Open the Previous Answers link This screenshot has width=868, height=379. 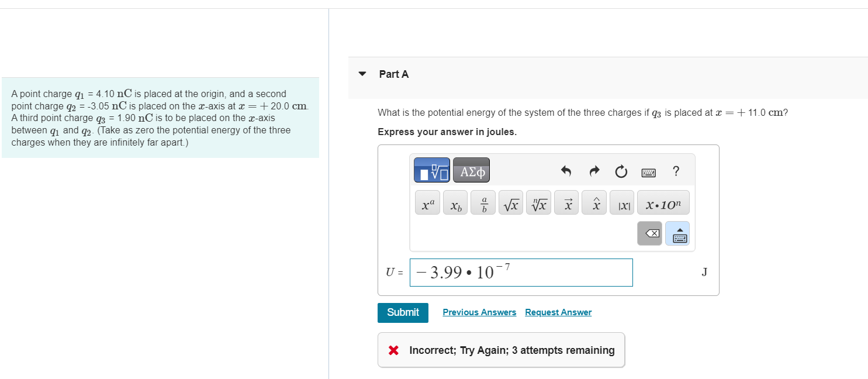pos(479,312)
